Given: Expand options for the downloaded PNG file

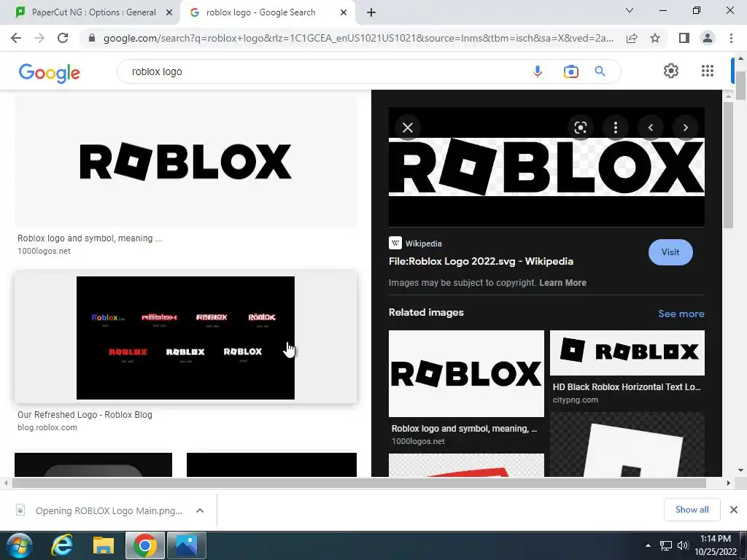Looking at the screenshot, I should tap(200, 510).
